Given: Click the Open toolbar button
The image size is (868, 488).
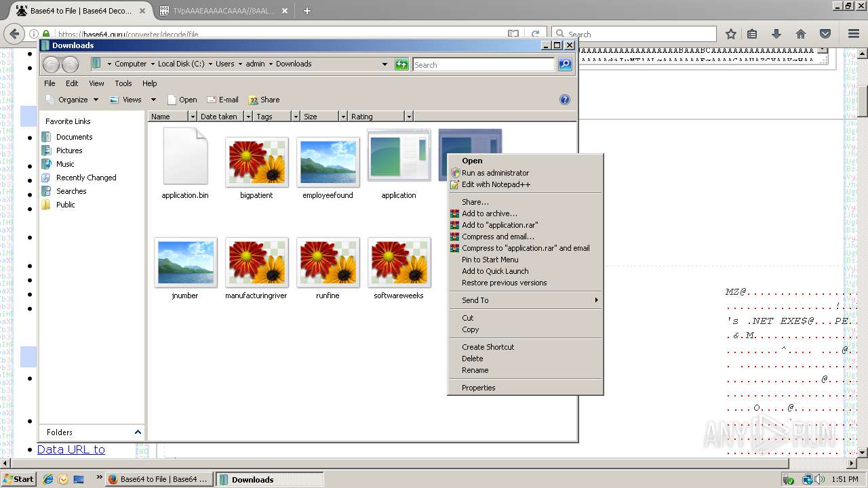Looking at the screenshot, I should [182, 100].
